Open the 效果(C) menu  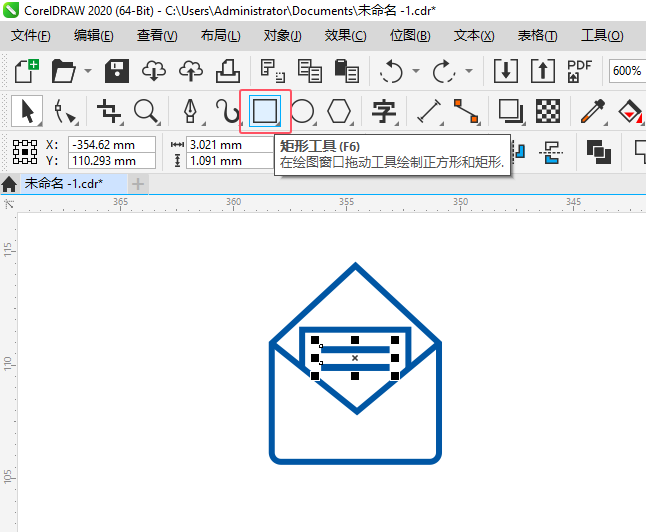click(x=345, y=35)
